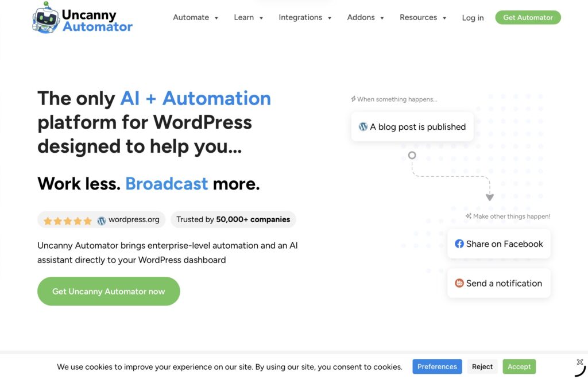
Task: Click the flow connector circle node
Action: coord(412,155)
